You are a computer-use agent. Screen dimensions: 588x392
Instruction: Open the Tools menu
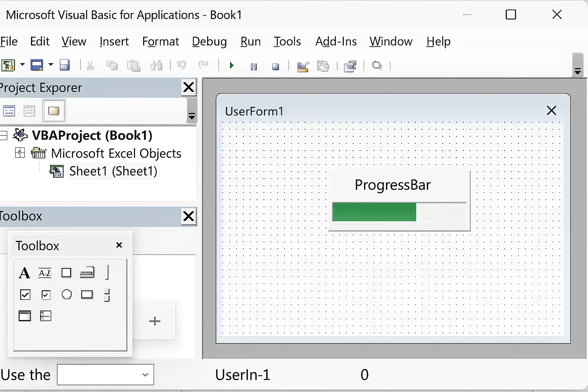tap(287, 41)
